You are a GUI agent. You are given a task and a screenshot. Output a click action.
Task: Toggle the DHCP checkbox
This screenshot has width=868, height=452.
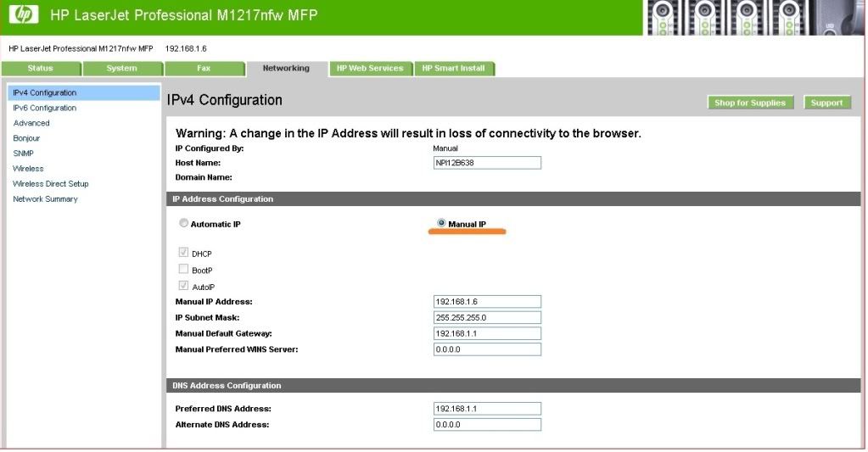[x=183, y=252]
